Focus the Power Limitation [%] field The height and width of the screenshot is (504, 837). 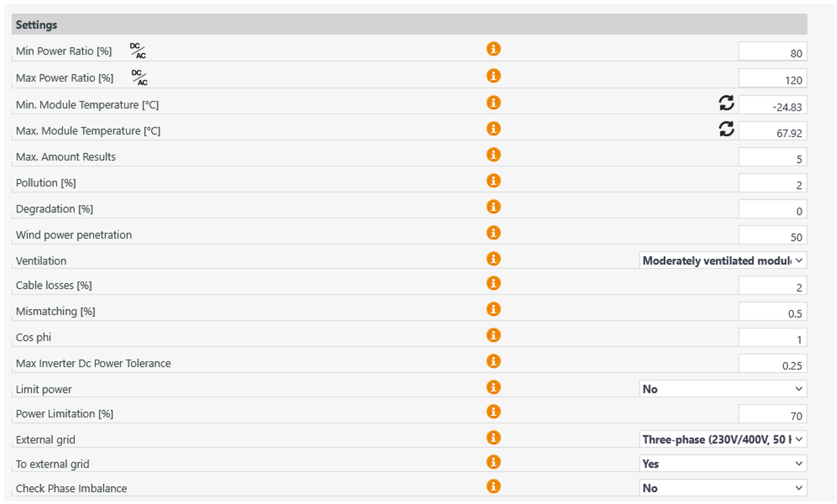click(x=772, y=415)
